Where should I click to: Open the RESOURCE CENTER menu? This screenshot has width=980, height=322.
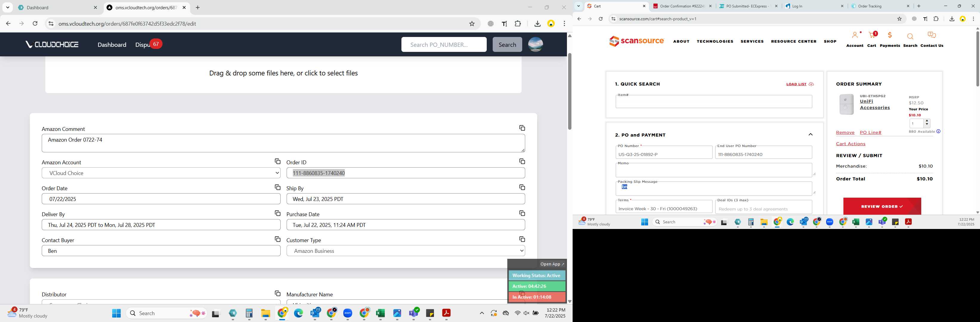794,41
